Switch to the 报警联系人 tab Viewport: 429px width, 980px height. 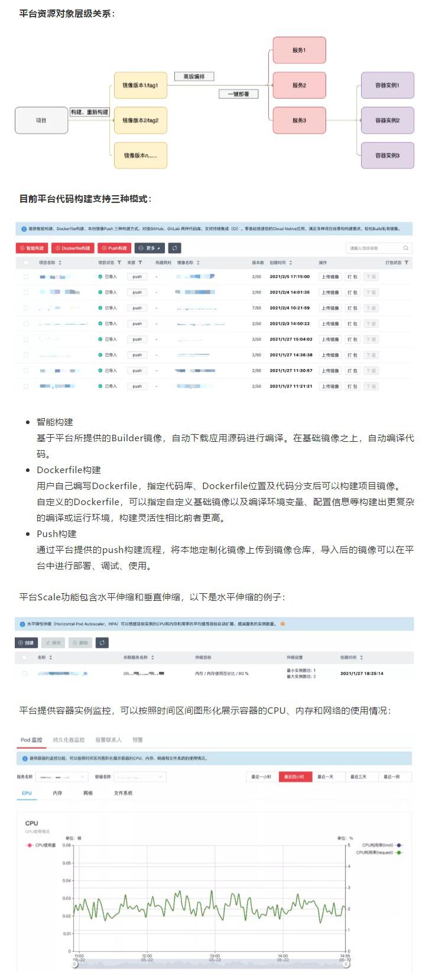109,740
